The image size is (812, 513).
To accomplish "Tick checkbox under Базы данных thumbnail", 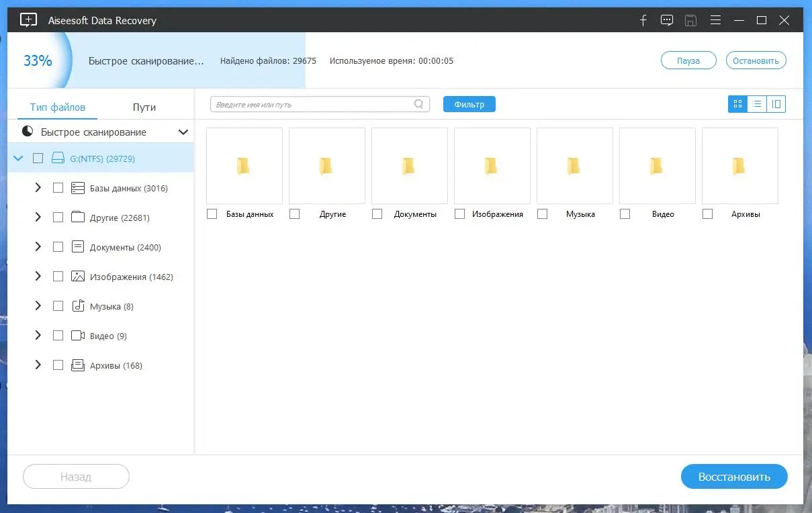I will tap(212, 214).
